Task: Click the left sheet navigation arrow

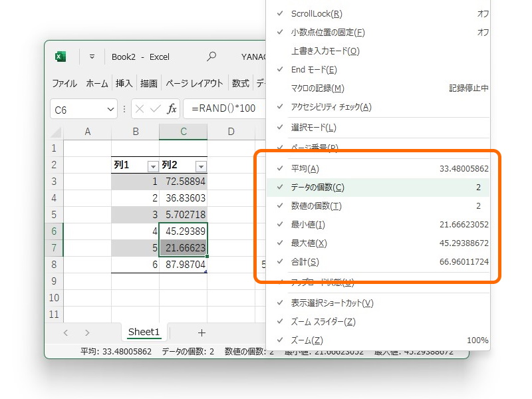Action: [x=65, y=331]
